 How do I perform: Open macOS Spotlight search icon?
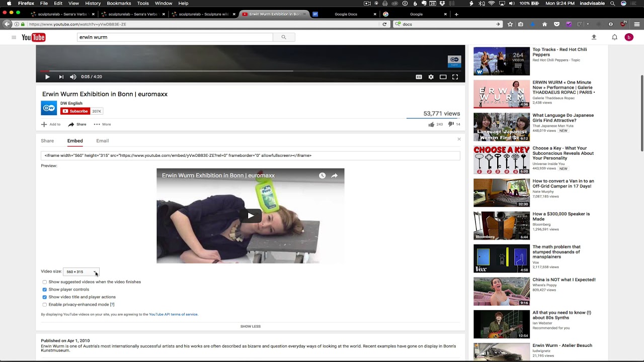tap(612, 4)
